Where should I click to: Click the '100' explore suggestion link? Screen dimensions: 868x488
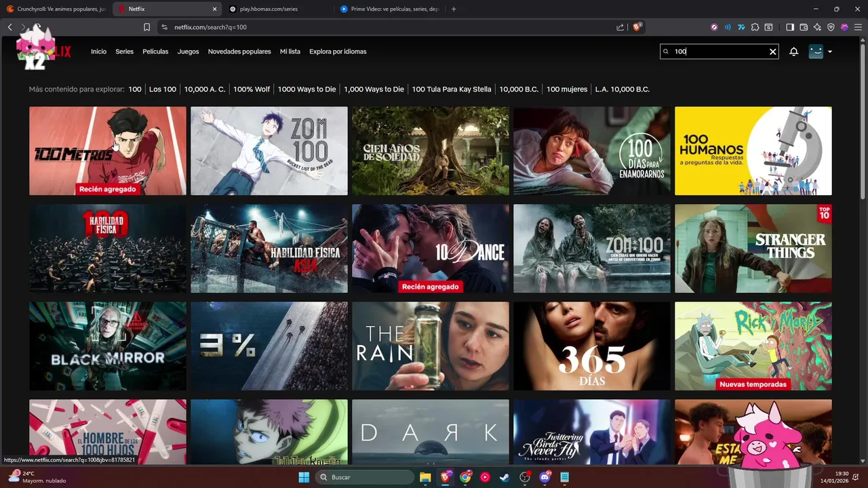click(135, 89)
